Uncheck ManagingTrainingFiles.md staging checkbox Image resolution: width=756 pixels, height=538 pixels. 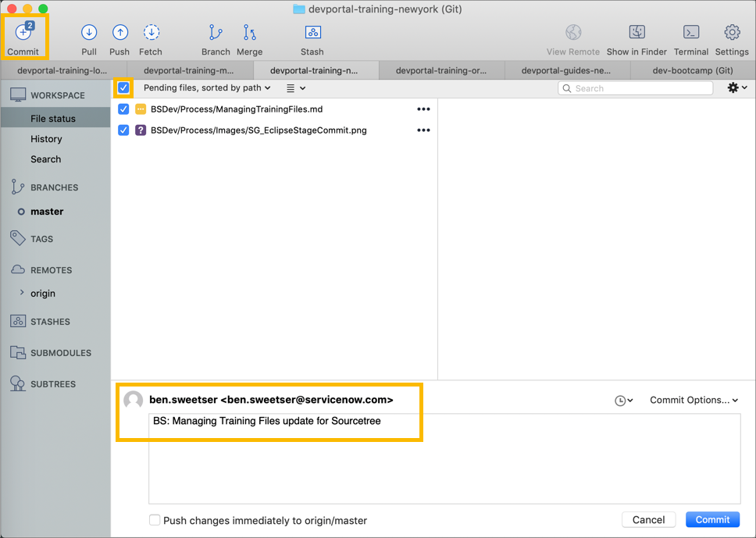pyautogui.click(x=123, y=109)
